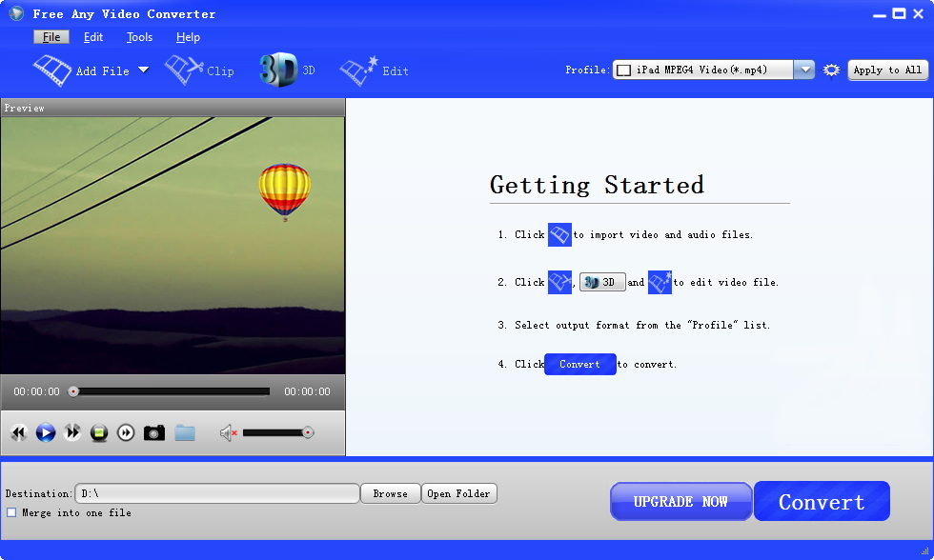Adjust the volume slider

pos(276,432)
